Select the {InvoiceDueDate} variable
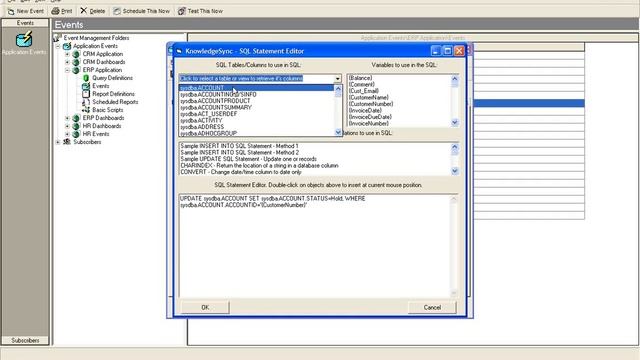 tap(370, 117)
